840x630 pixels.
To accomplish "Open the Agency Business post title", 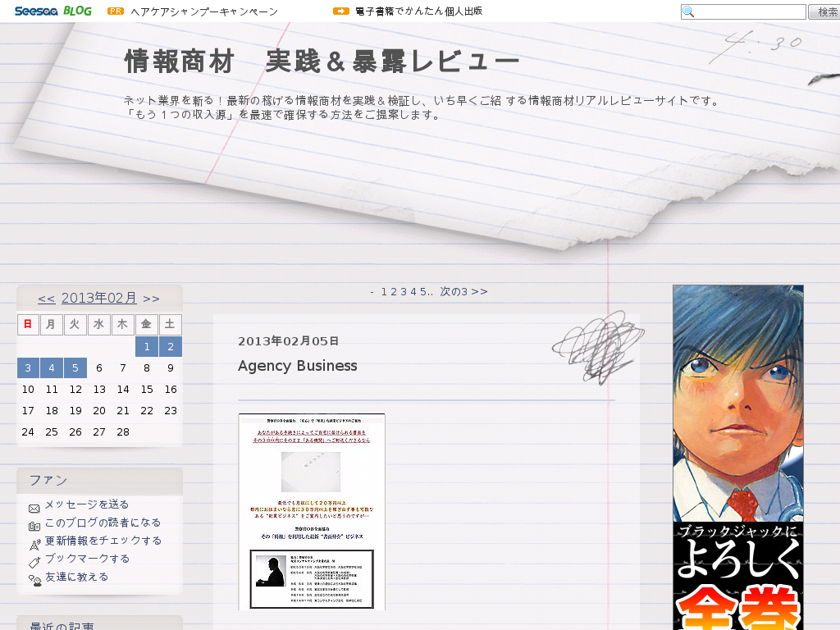I will (x=297, y=366).
